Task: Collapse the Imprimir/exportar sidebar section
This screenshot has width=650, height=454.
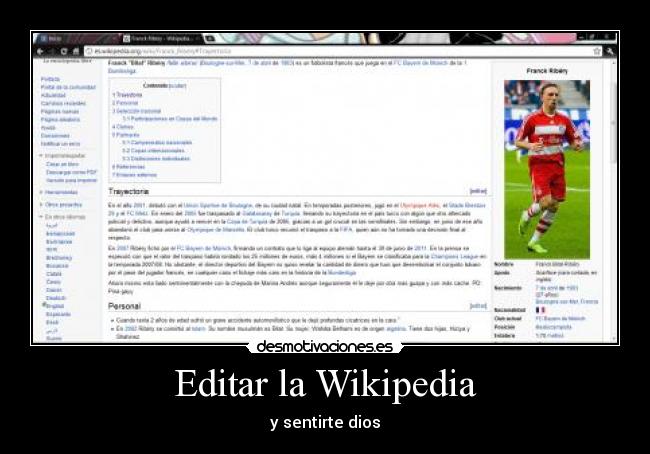Action: tap(63, 155)
